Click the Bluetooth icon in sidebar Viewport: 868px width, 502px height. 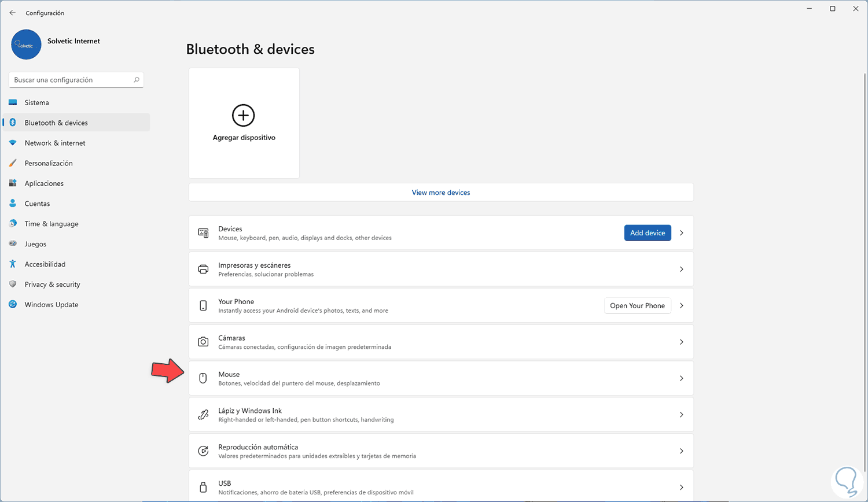13,123
